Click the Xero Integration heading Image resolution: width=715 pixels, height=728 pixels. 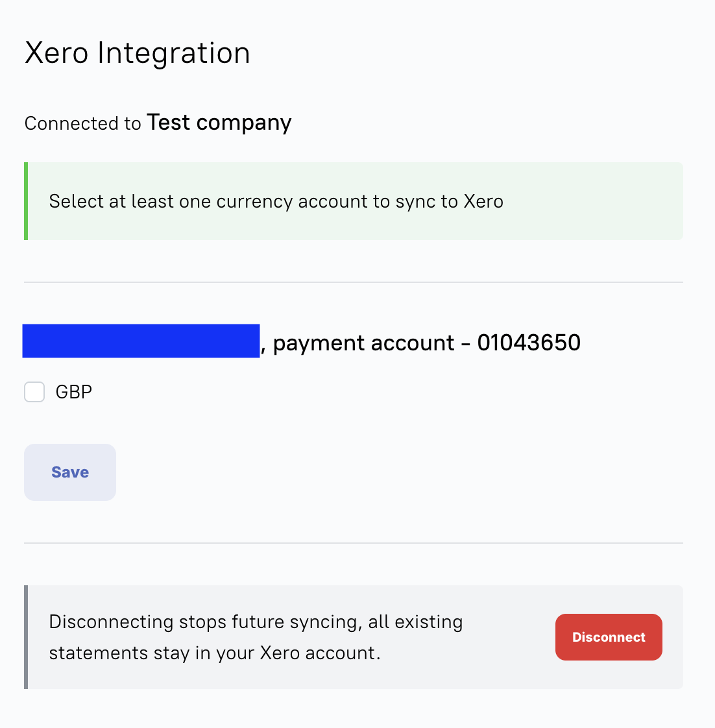point(138,53)
